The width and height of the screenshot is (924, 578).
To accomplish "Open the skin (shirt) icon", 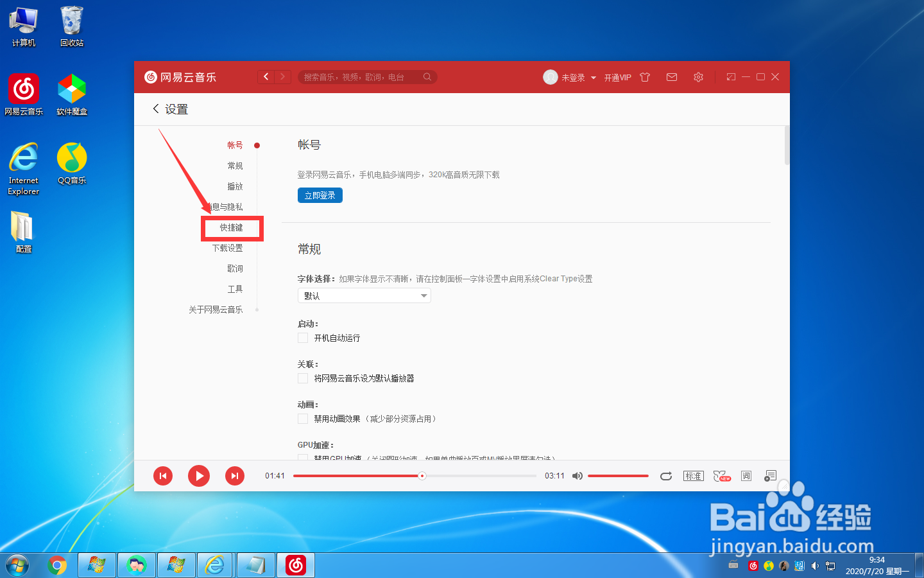I will pyautogui.click(x=645, y=77).
